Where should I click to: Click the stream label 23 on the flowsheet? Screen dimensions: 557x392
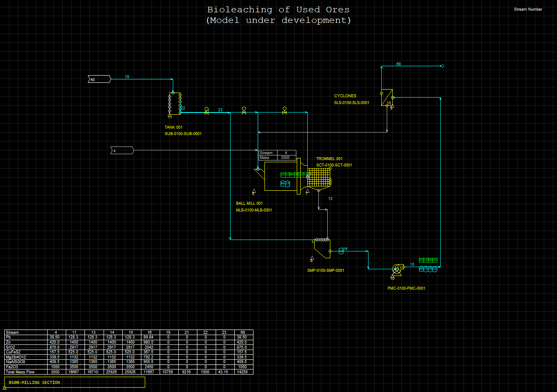point(220,110)
